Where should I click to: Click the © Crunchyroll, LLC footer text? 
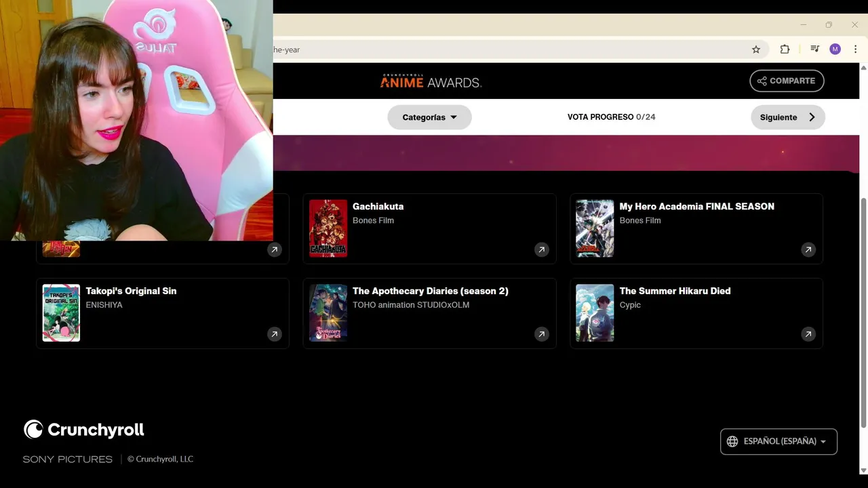[161, 459]
